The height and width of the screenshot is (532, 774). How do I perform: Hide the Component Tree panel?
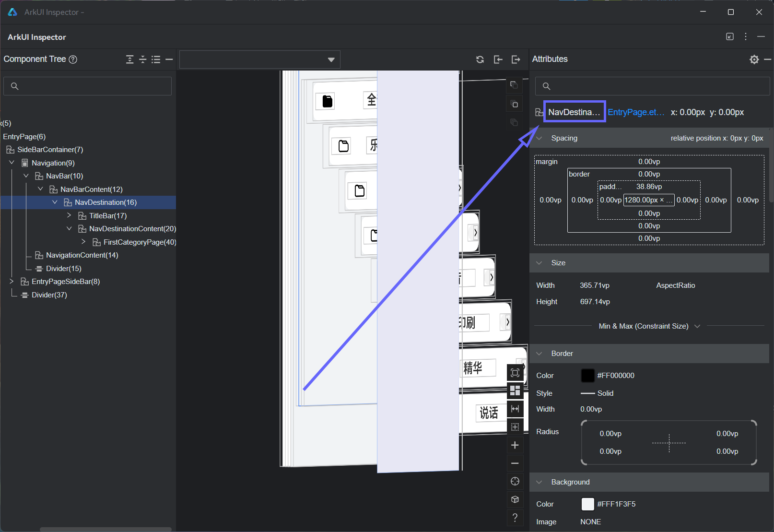169,59
